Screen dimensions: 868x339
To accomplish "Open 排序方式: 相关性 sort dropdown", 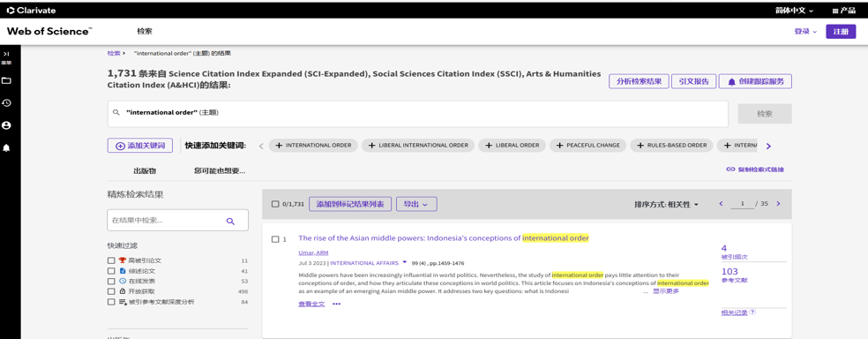I will point(667,205).
